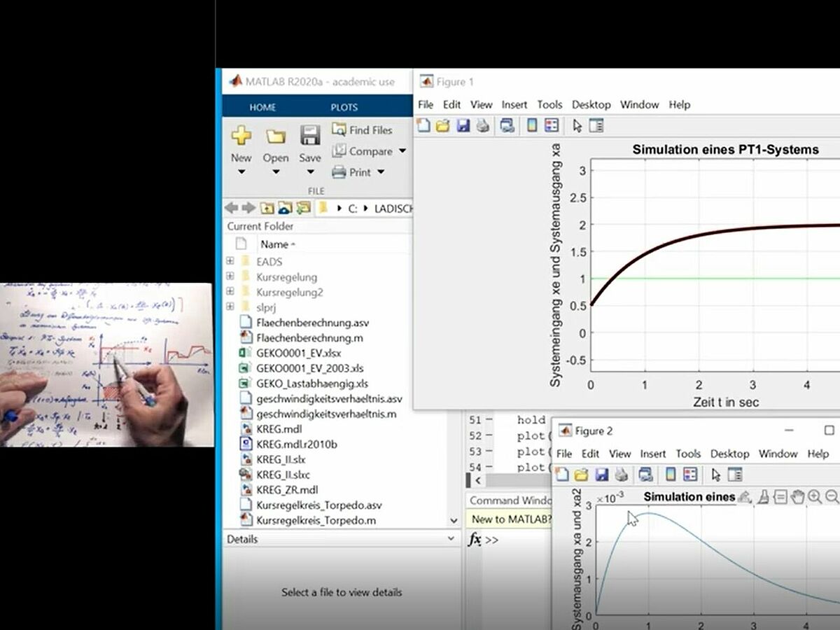
Task: Click Open File icon in Figure 1 toolbar
Action: point(442,126)
